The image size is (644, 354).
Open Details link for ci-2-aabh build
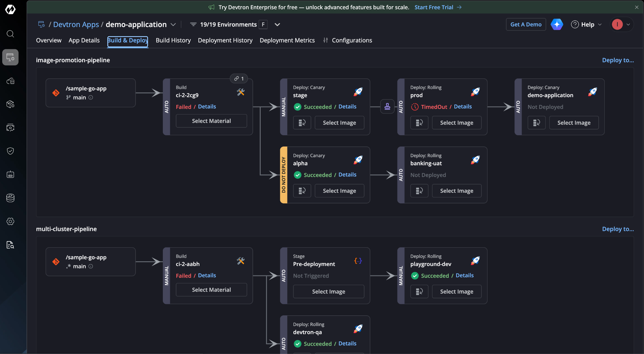(x=207, y=275)
